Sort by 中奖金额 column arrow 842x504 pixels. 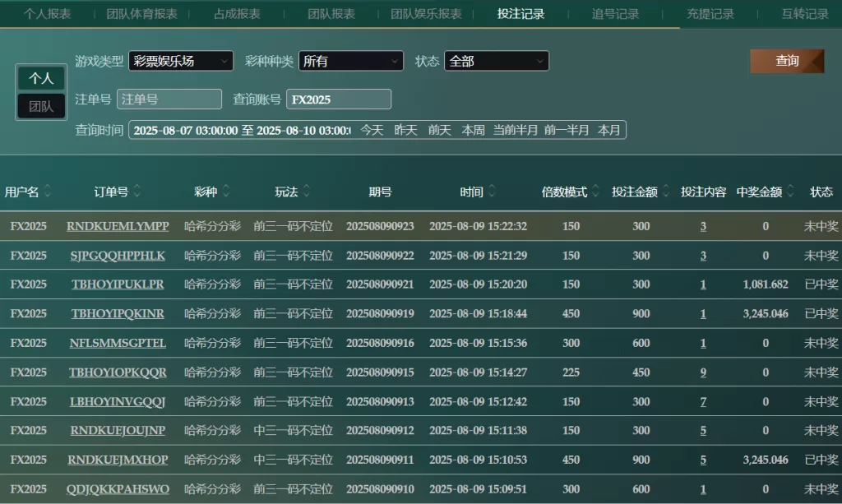pos(790,191)
